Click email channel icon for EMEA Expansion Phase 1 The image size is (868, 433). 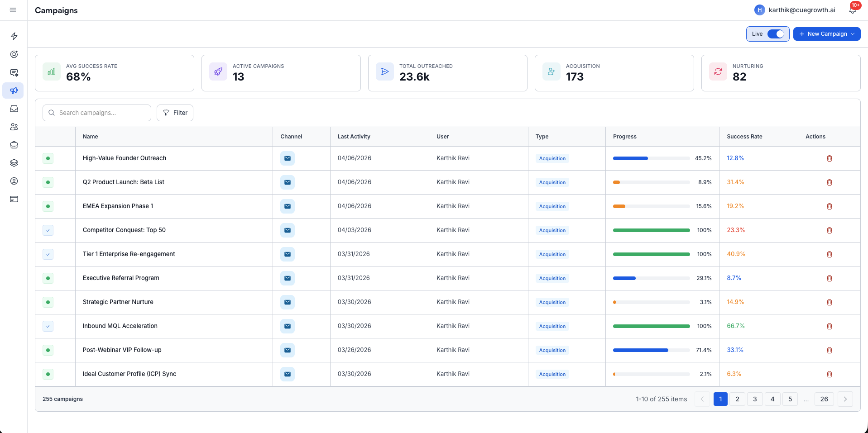click(x=287, y=206)
